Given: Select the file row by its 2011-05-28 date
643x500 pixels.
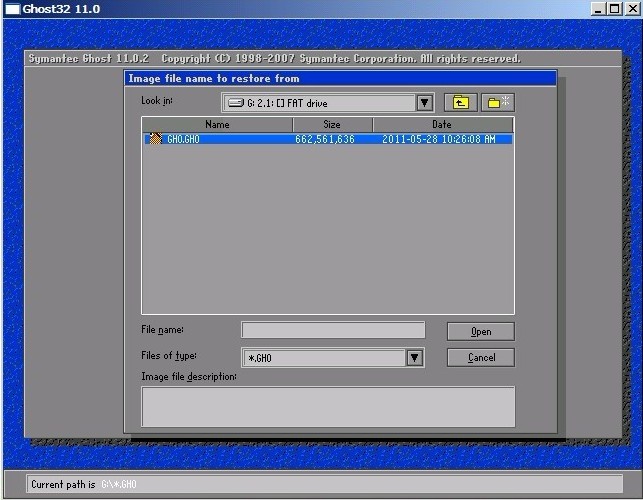Looking at the screenshot, I should tap(439, 139).
